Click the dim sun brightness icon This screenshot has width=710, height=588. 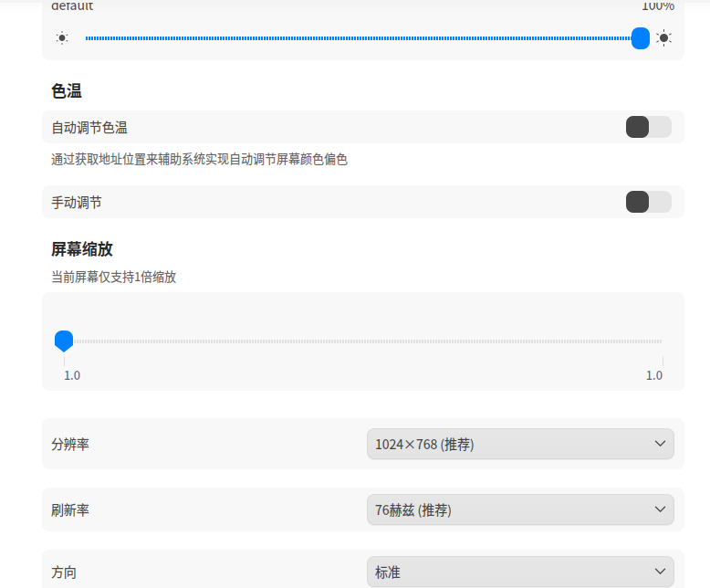coord(62,38)
